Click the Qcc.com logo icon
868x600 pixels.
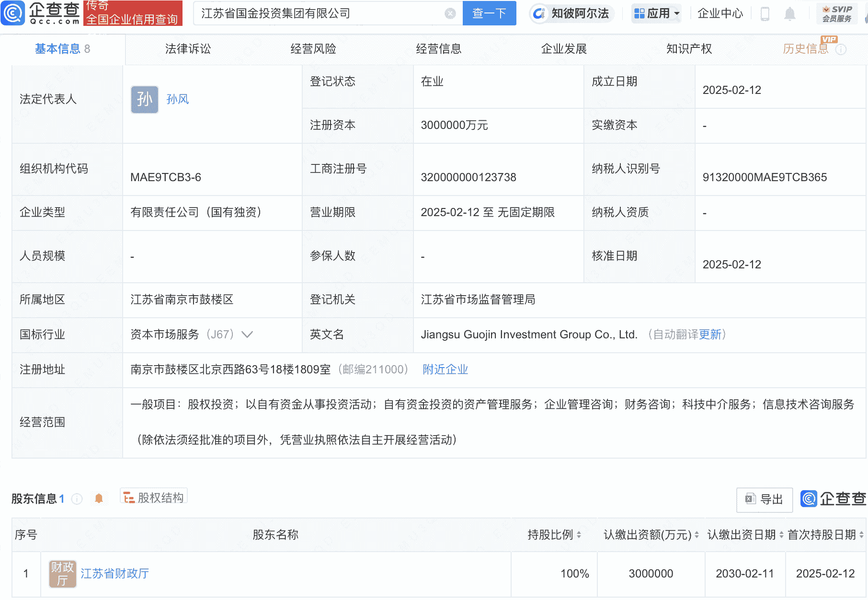pyautogui.click(x=13, y=13)
